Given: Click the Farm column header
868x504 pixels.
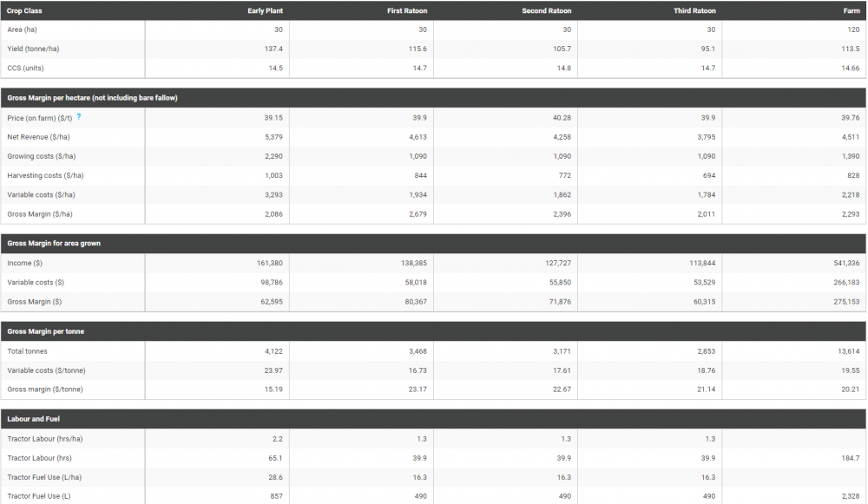Looking at the screenshot, I should [x=851, y=10].
